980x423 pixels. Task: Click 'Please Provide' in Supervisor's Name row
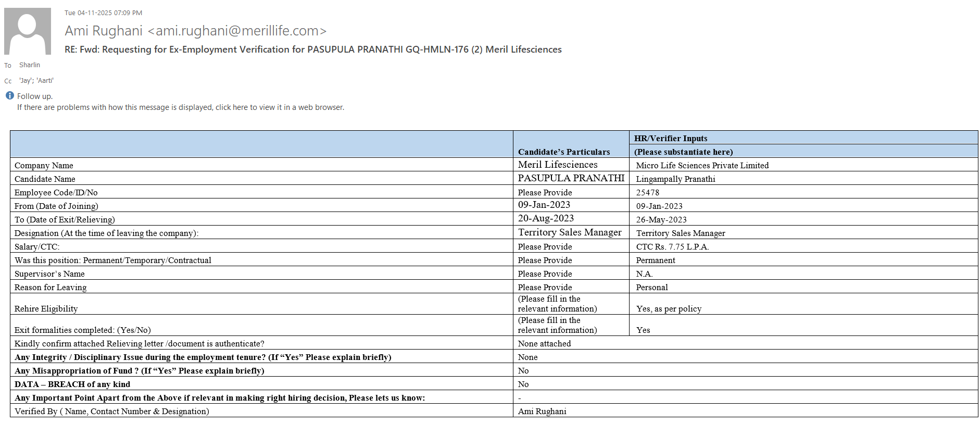tap(545, 274)
